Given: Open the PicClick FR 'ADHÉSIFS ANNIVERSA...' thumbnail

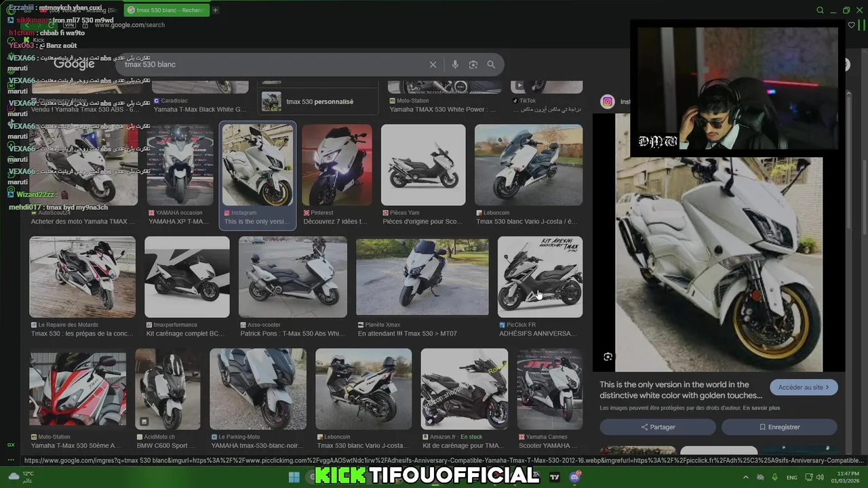Looking at the screenshot, I should 540,277.
